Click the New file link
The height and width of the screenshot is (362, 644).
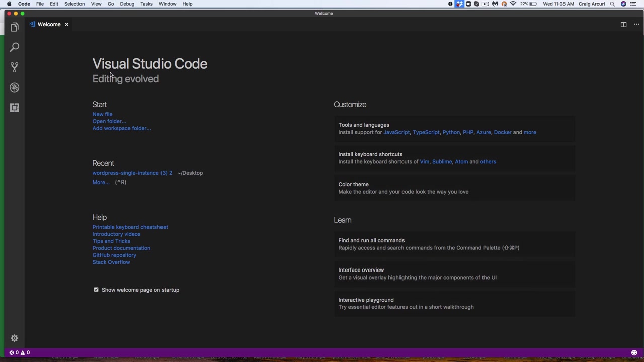coord(102,114)
